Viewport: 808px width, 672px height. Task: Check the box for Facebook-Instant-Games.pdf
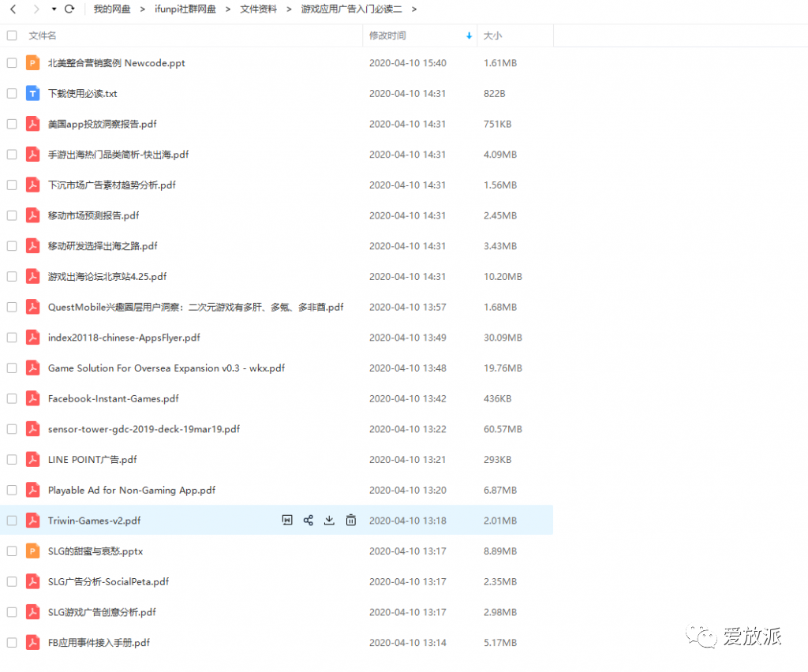[12, 398]
